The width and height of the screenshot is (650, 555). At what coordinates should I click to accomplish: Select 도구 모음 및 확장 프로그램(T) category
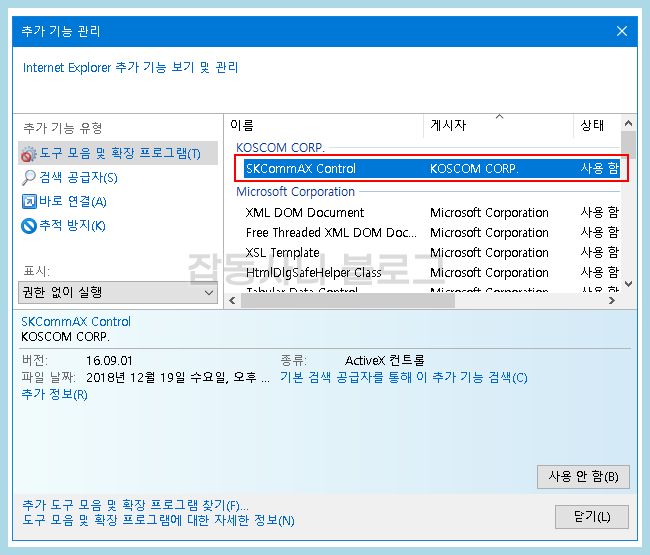click(x=118, y=153)
